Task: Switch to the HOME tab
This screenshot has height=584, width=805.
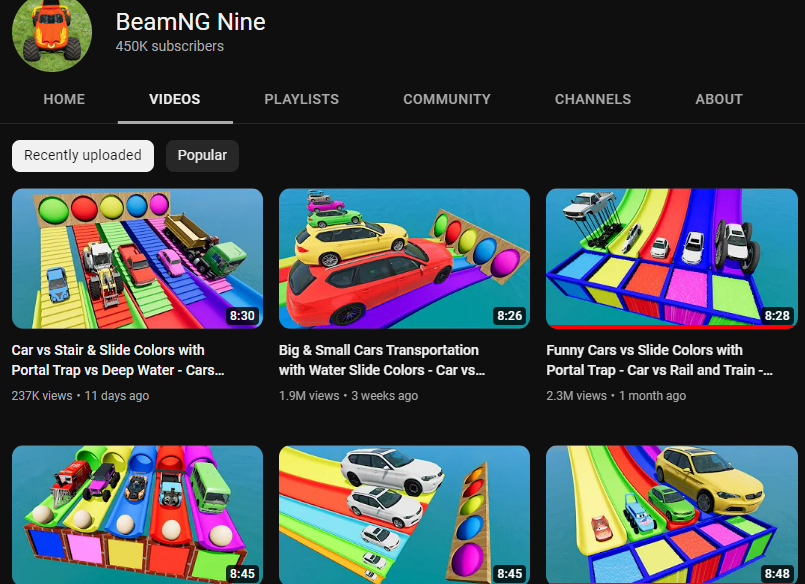Action: [x=64, y=99]
